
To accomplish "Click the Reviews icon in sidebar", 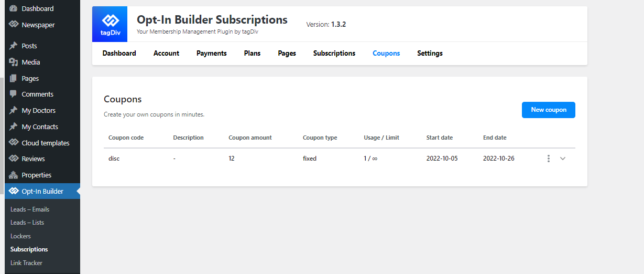I will tap(14, 159).
